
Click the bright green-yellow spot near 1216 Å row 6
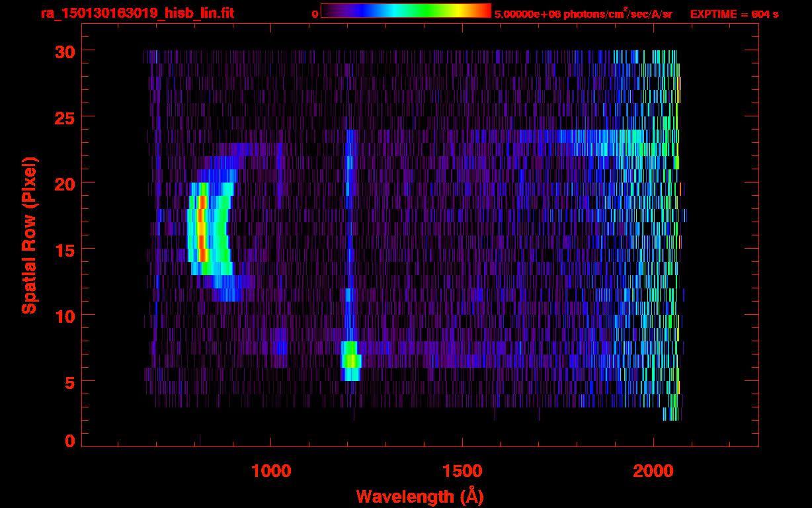tap(352, 360)
